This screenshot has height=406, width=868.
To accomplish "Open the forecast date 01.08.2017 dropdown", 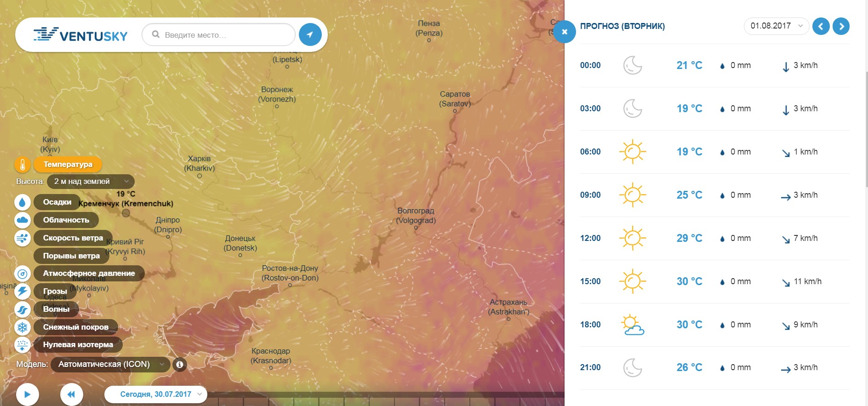I will tap(776, 26).
